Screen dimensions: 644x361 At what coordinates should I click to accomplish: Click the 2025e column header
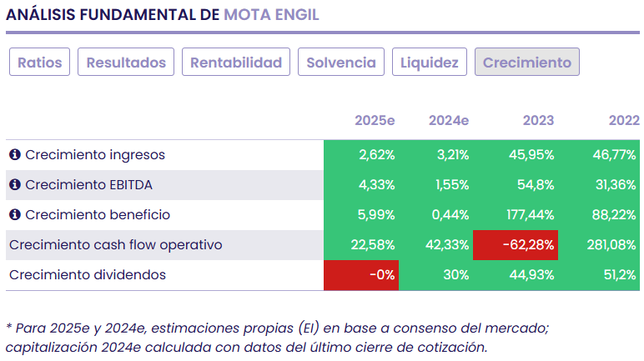point(375,121)
